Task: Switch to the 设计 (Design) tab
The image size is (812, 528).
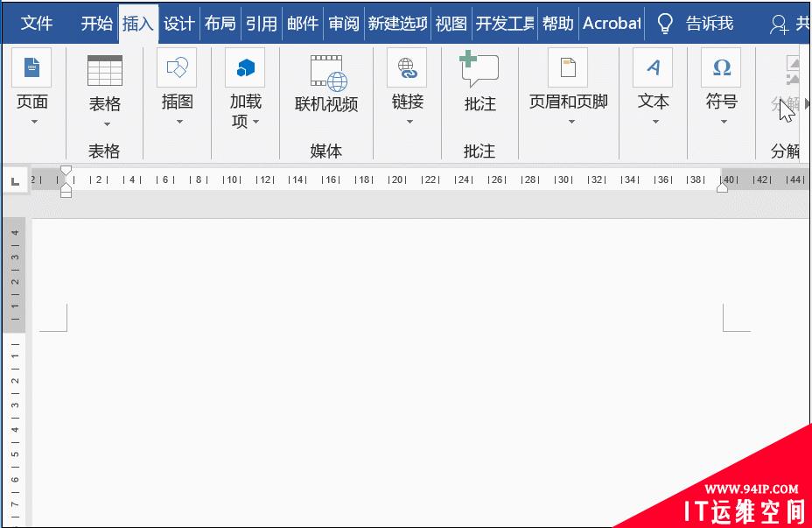Action: (179, 24)
